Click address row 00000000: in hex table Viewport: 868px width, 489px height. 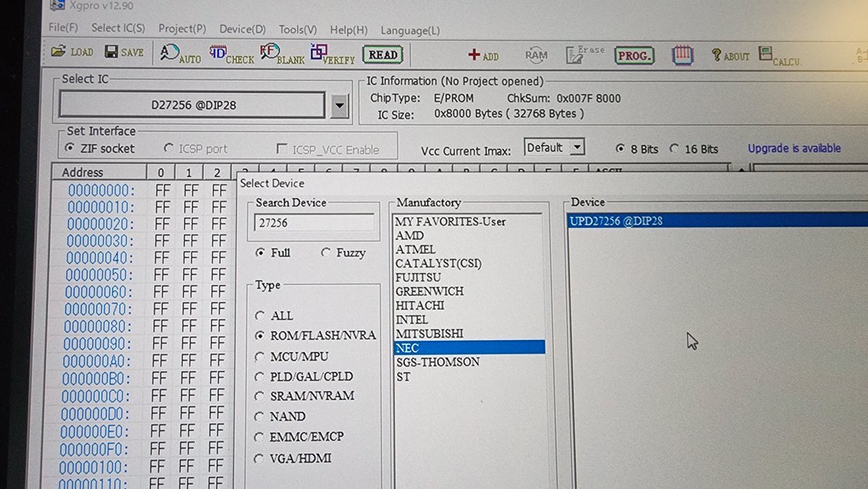coord(101,190)
